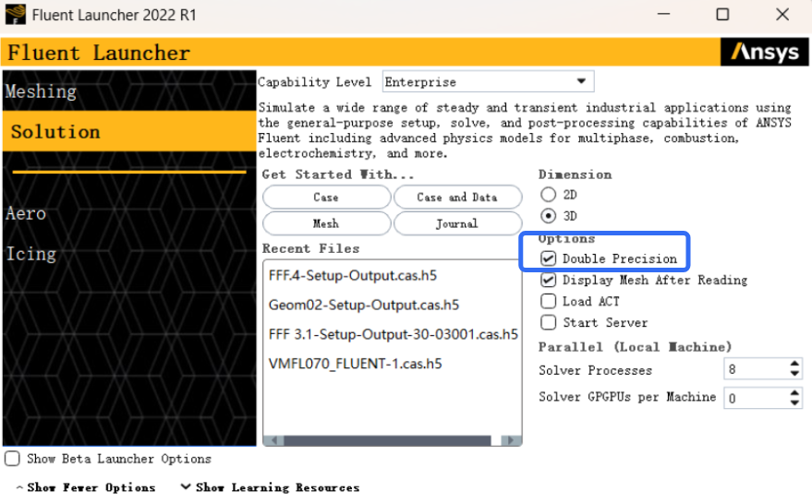
Task: Open the Capability Level dropdown
Action: tap(488, 82)
